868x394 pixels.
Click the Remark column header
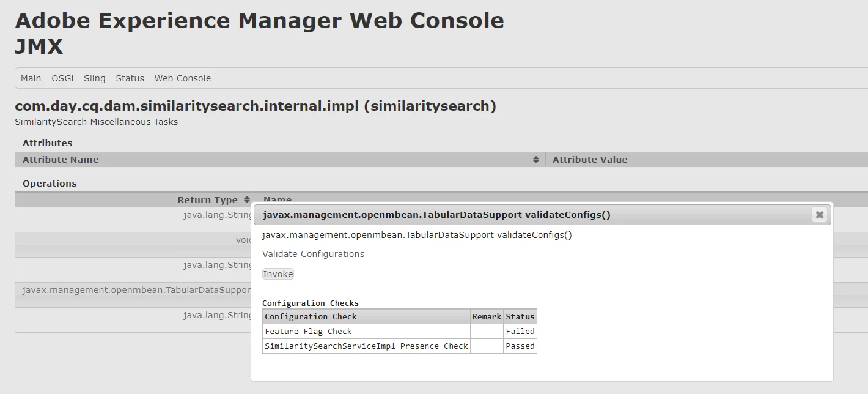(x=487, y=316)
